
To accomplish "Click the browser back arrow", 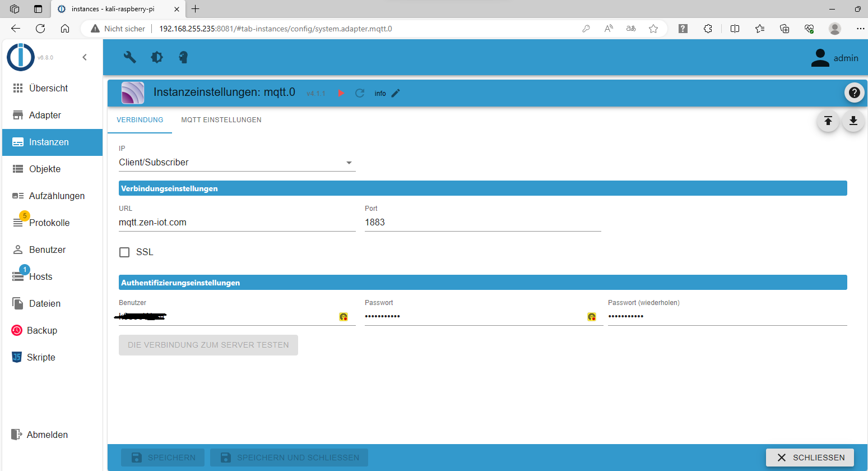I will 16,29.
